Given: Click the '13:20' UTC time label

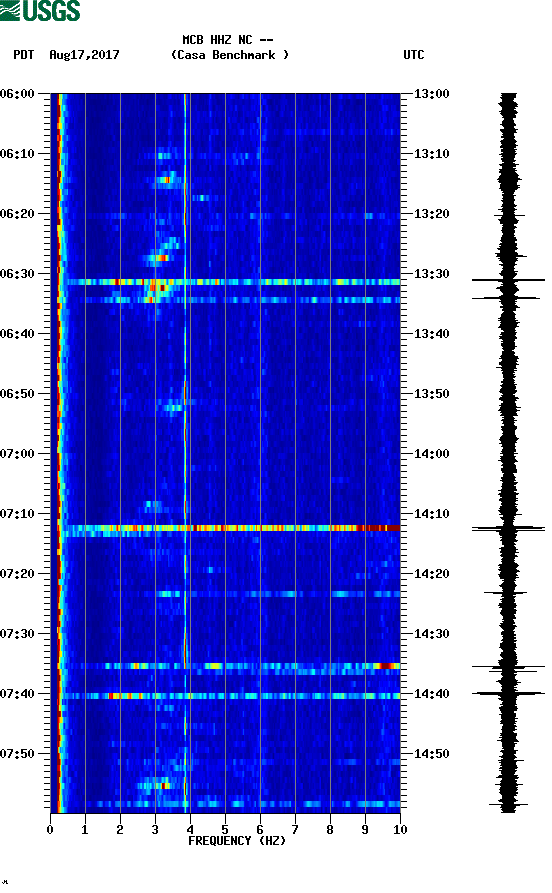Looking at the screenshot, I should [431, 214].
